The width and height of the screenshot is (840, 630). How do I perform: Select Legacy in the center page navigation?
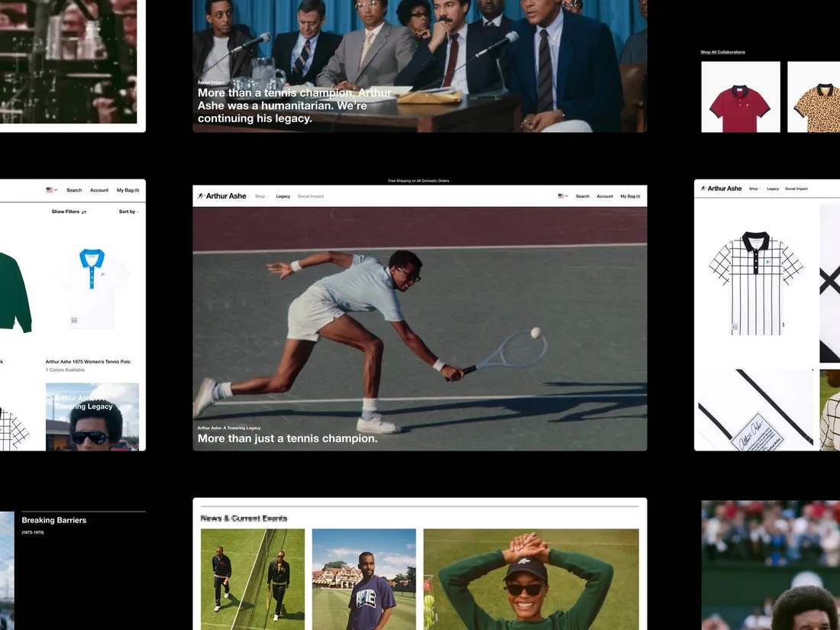283,196
